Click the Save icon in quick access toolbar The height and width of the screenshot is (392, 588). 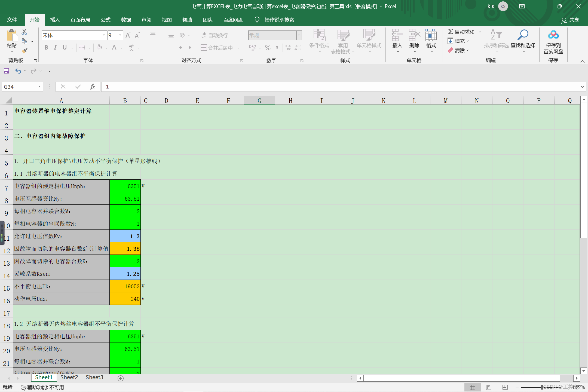coord(6,71)
